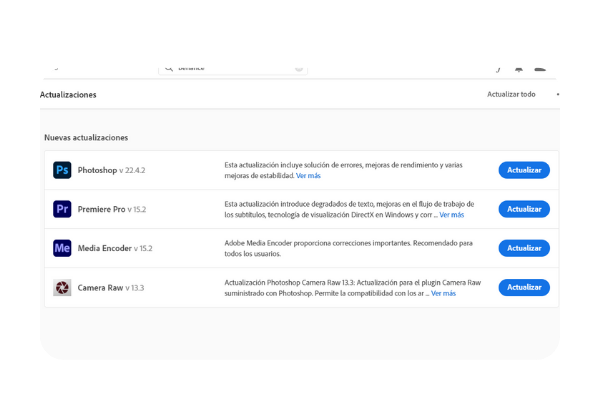
Task: Select the Photoshop v 22.4.2 entry name
Action: [x=111, y=170]
